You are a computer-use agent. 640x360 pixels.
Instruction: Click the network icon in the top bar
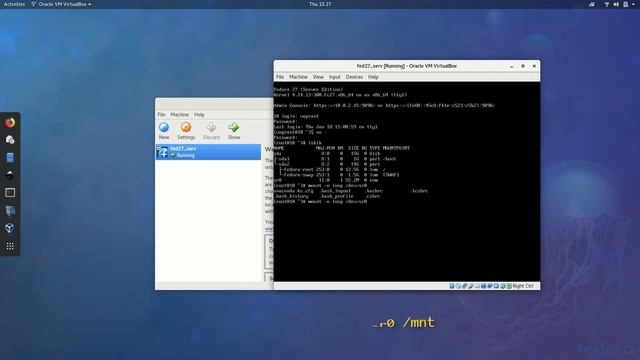click(x=607, y=4)
